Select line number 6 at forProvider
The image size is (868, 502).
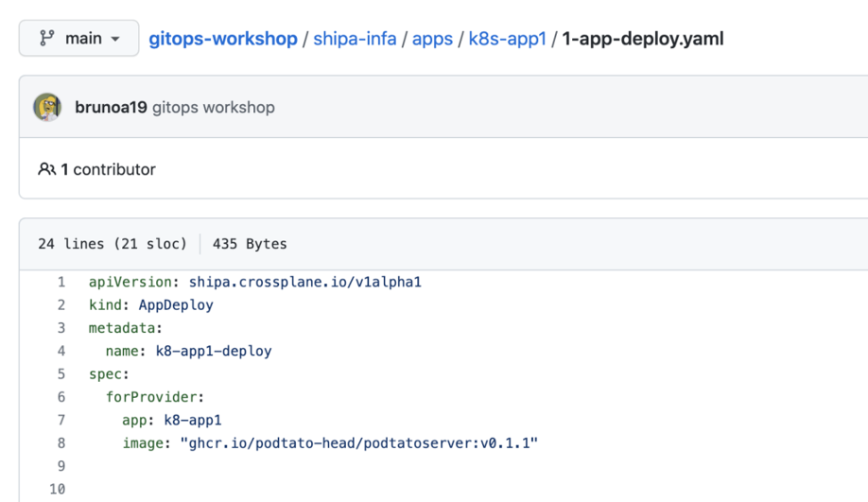click(61, 397)
